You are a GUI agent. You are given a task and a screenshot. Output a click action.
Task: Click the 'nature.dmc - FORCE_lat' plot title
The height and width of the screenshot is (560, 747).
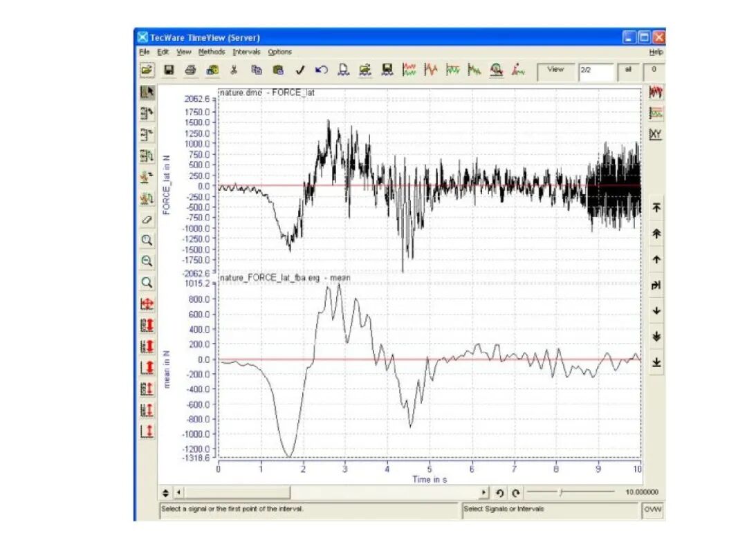click(x=267, y=93)
